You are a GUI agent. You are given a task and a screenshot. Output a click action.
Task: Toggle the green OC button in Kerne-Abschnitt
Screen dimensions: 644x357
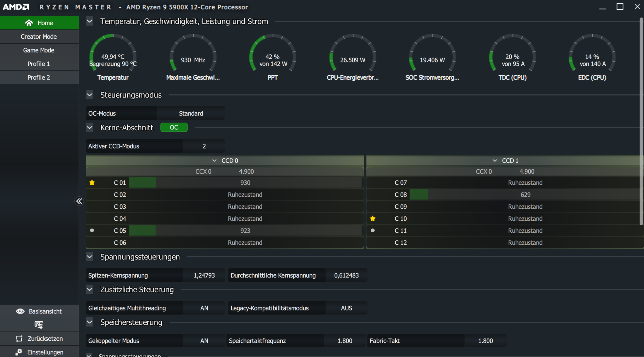[x=174, y=128]
